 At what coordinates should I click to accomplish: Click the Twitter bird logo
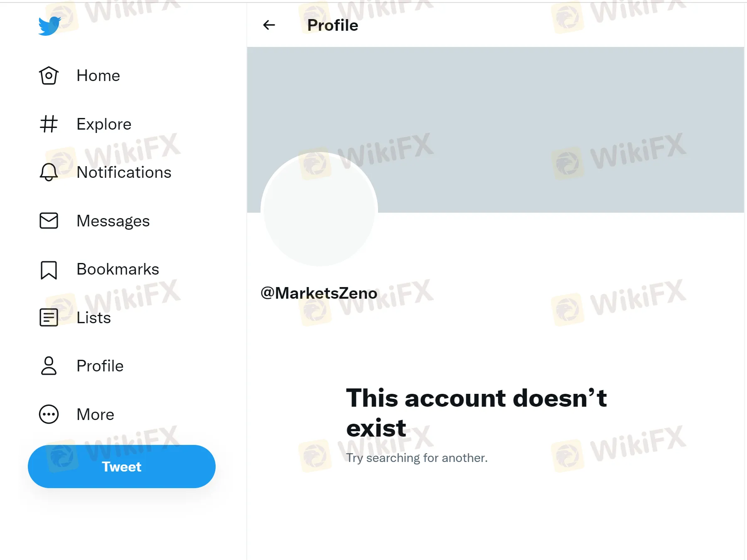(49, 26)
